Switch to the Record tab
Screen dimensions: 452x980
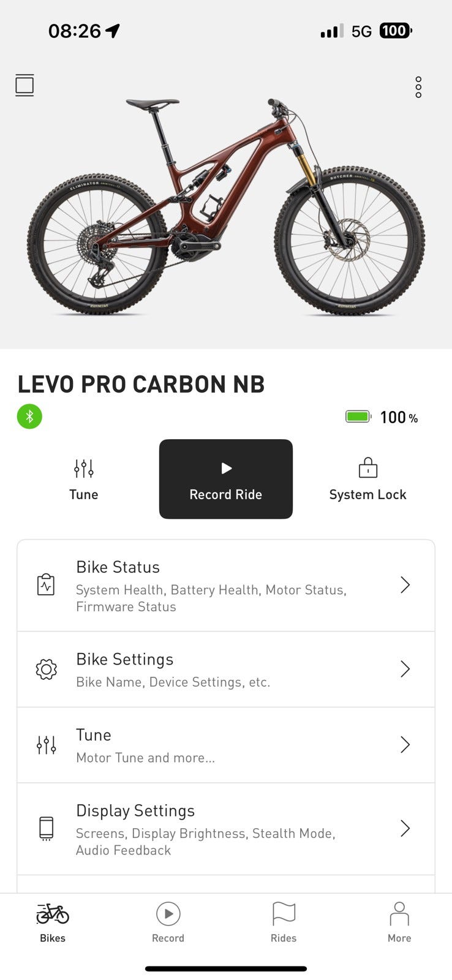[168, 922]
